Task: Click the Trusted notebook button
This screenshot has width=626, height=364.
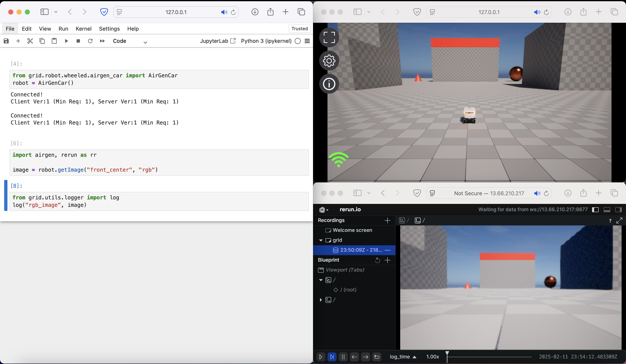Action: [x=299, y=29]
